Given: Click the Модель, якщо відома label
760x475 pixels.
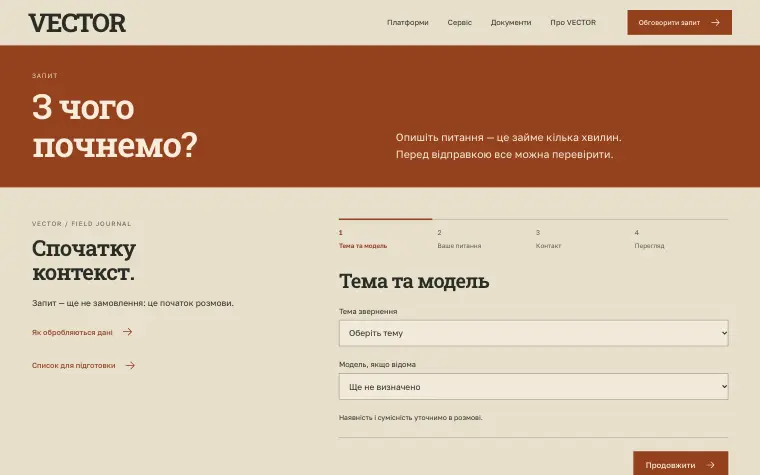Looking at the screenshot, I should (x=377, y=364).
